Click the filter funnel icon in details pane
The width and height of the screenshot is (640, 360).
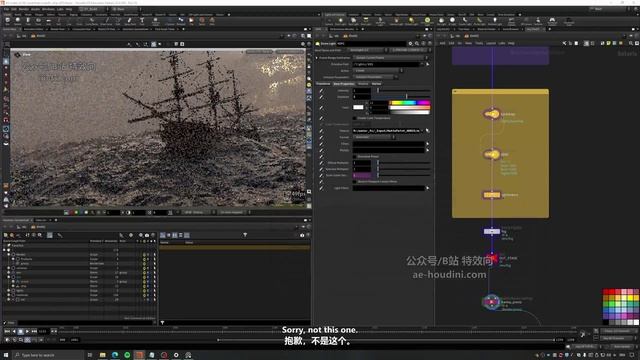click(245, 235)
